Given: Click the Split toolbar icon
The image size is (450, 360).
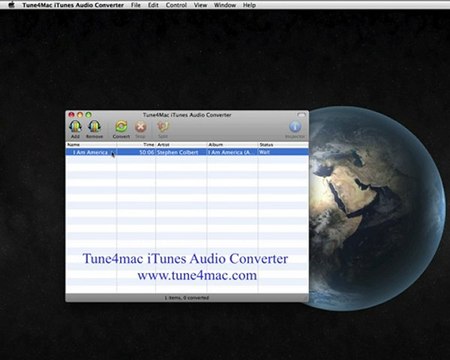Looking at the screenshot, I should click(x=163, y=127).
